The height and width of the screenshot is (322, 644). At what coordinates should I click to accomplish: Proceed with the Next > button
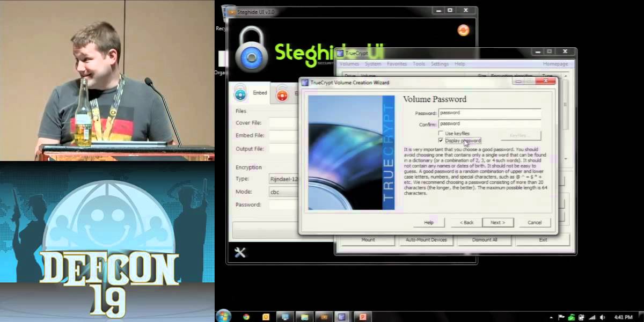(x=497, y=222)
